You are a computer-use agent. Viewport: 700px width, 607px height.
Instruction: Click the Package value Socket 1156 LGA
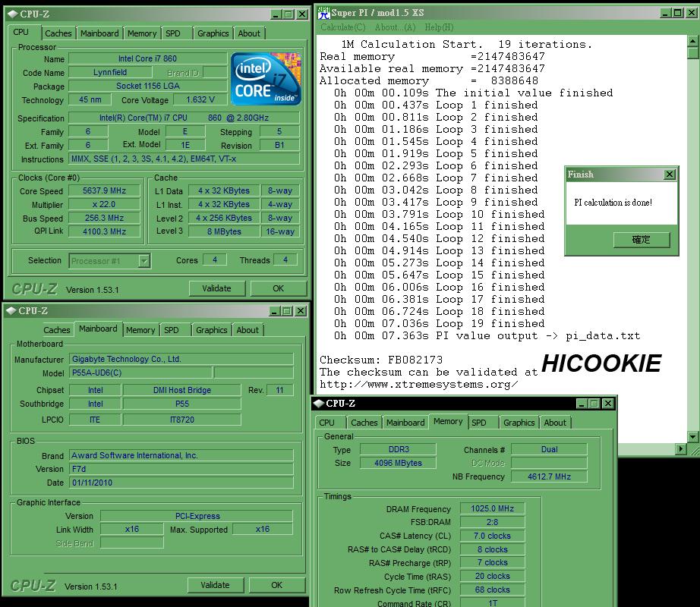tap(147, 86)
